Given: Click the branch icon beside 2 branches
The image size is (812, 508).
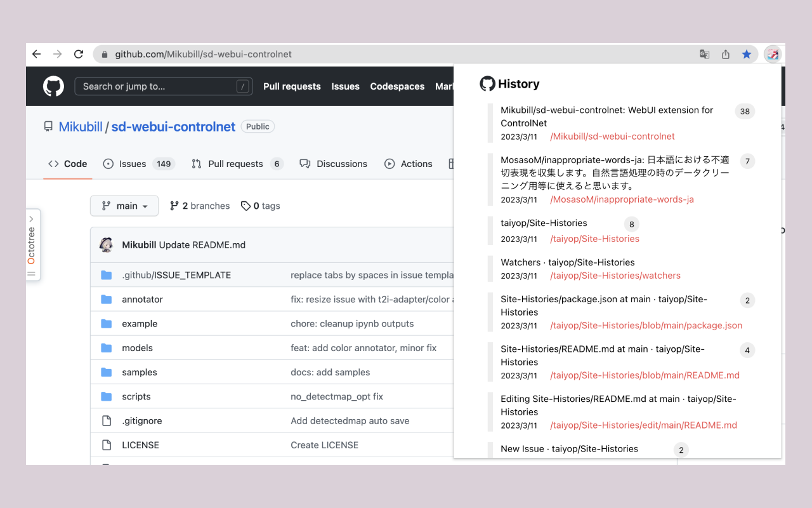Looking at the screenshot, I should (173, 205).
